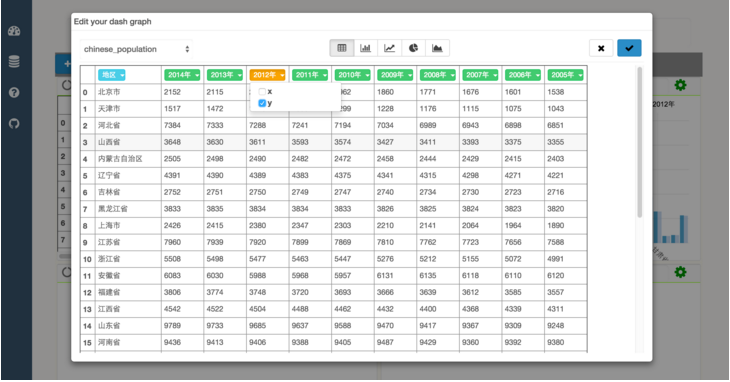
Task: Open the 2005年 column dropdown
Action: pyautogui.click(x=565, y=75)
